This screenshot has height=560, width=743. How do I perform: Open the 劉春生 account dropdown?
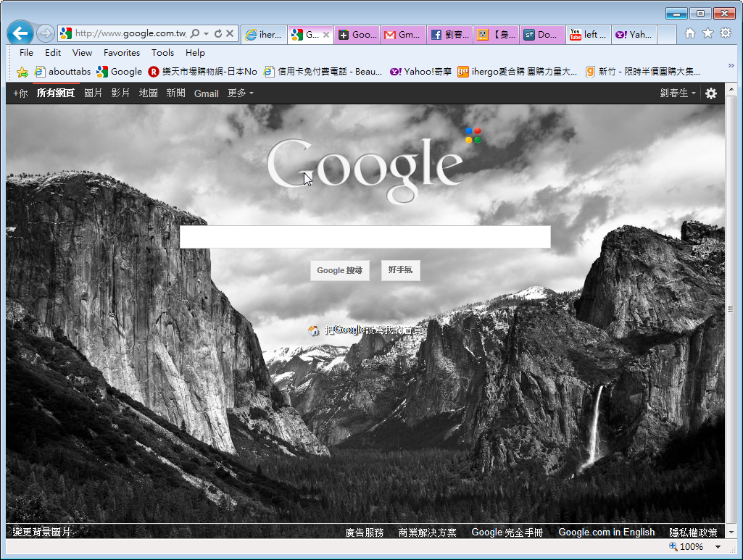tap(678, 93)
